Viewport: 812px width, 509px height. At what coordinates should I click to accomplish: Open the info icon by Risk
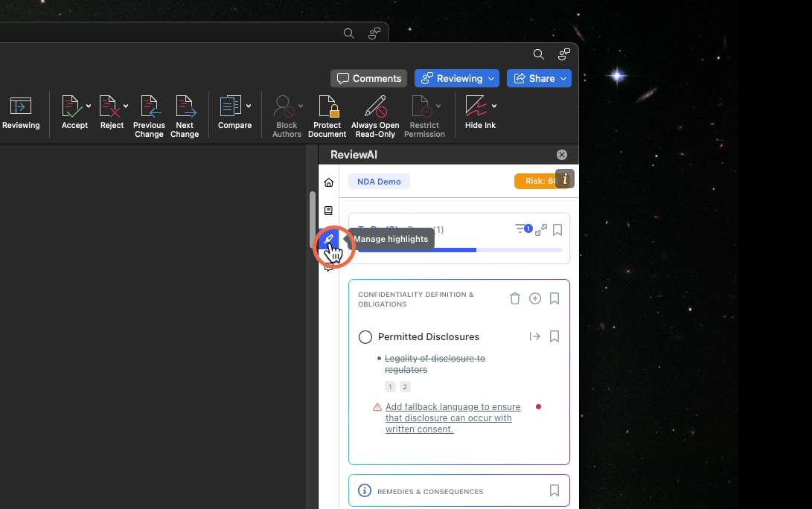tap(565, 179)
